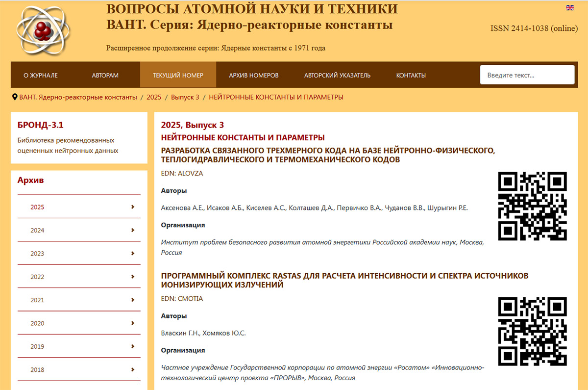588x390 pixels.
Task: Click the search text input field
Action: [527, 74]
